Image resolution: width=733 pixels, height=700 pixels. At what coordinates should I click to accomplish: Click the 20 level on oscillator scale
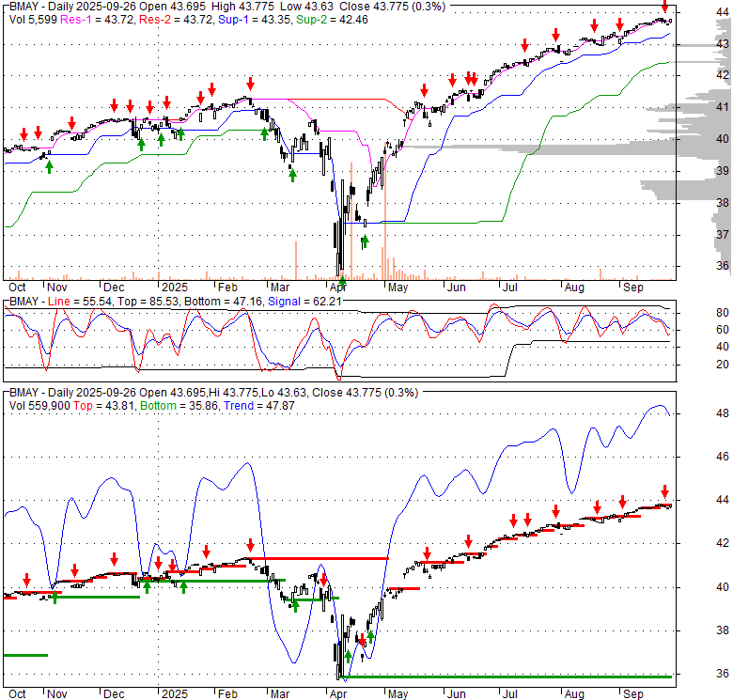pyautogui.click(x=723, y=365)
